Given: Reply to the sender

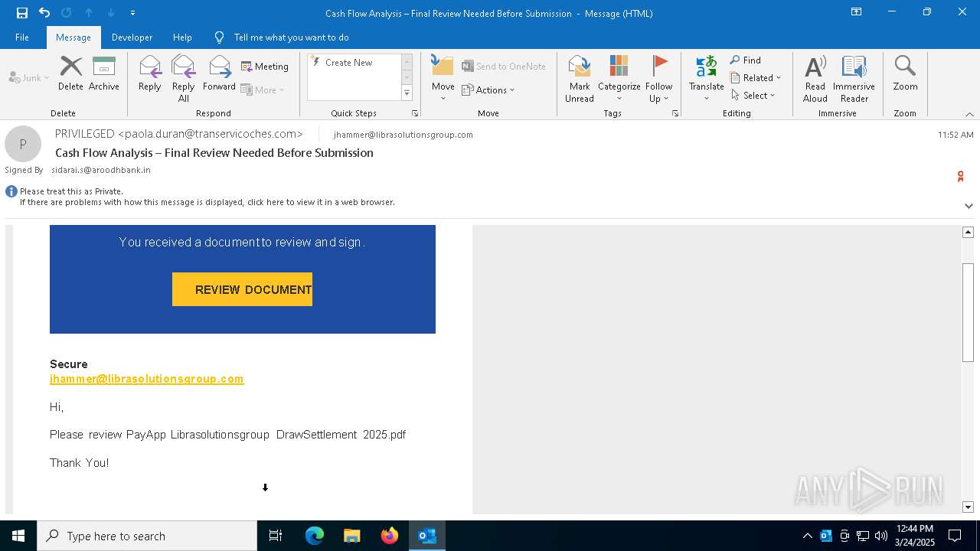Looking at the screenshot, I should click(150, 73).
